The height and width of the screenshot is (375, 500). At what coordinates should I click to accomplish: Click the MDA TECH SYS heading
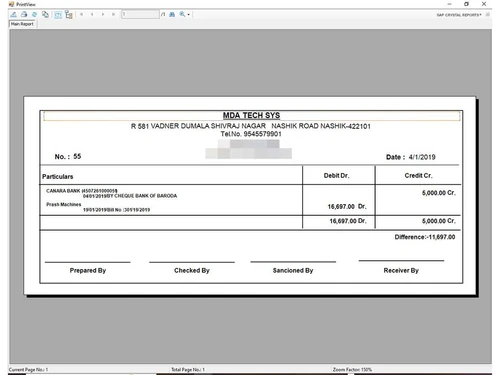[x=251, y=116]
